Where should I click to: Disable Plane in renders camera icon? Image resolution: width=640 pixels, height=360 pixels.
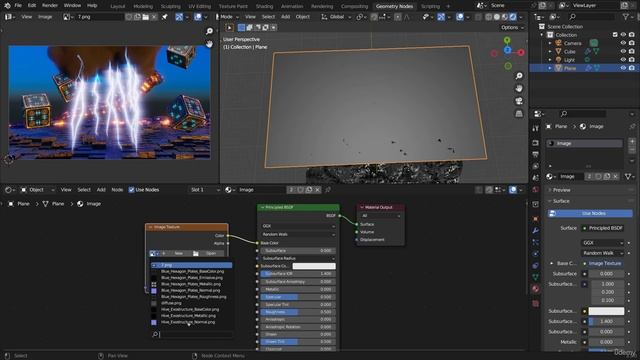tap(632, 68)
